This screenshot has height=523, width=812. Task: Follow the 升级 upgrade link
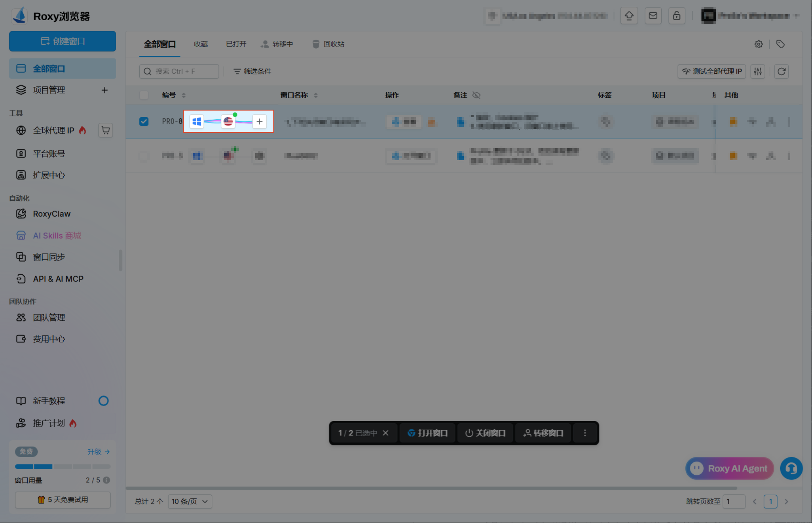click(99, 451)
